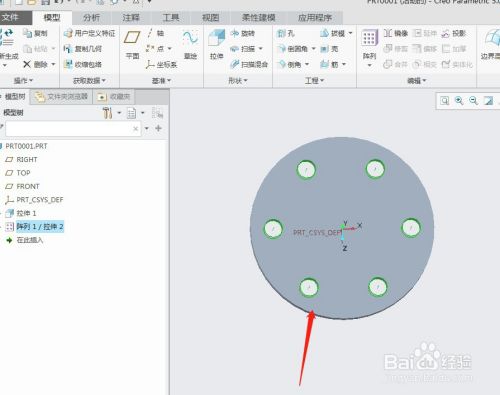The height and width of the screenshot is (395, 500).
Task: Click the 投影 (Project) tool
Action: pyautogui.click(x=453, y=33)
